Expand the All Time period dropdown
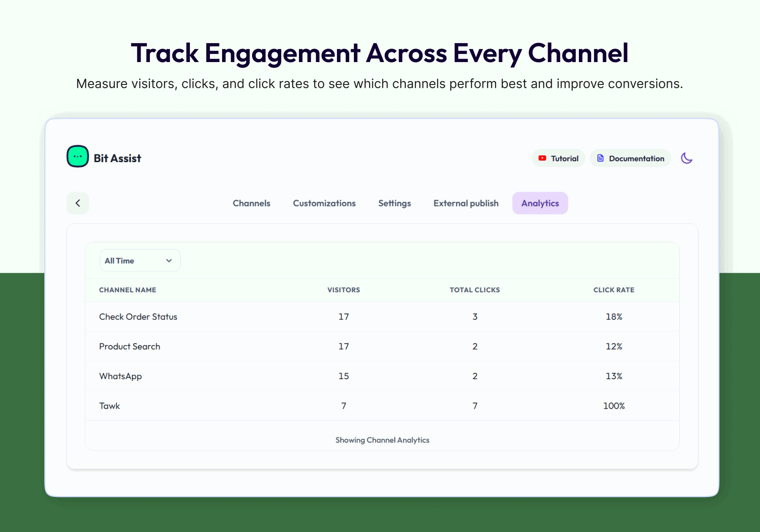Image resolution: width=760 pixels, height=532 pixels. 140,261
